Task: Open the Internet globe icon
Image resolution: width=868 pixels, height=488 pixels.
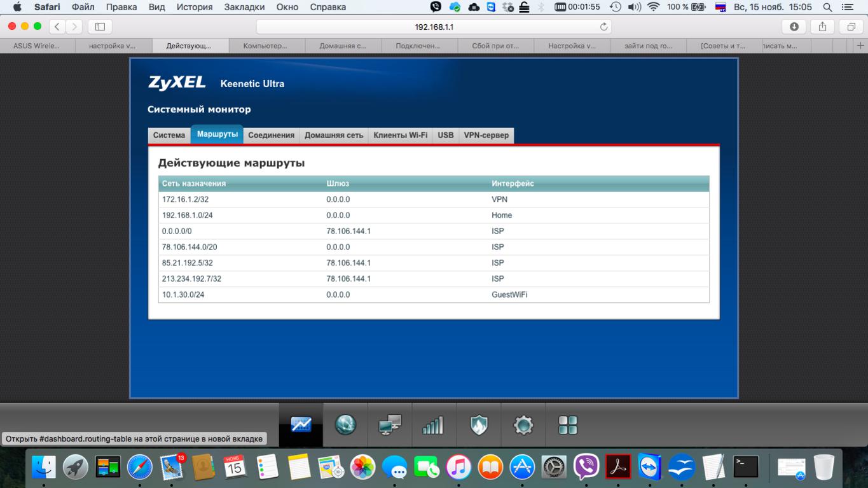Action: point(345,424)
